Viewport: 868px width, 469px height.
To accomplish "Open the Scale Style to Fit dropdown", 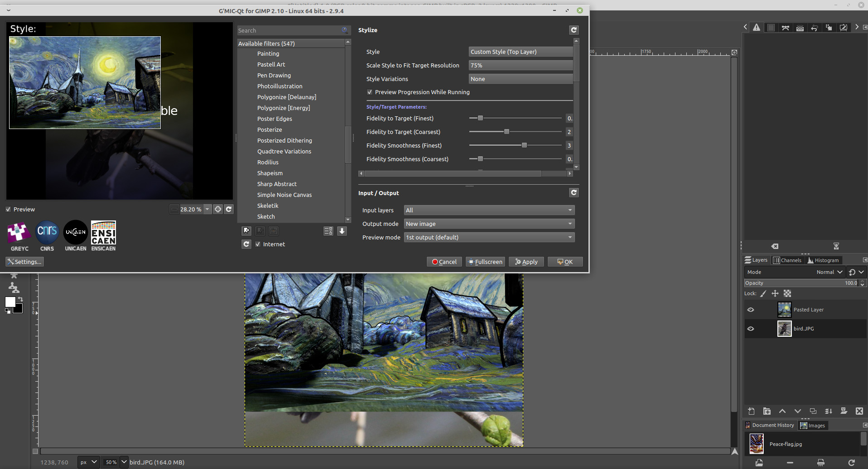I will coord(521,65).
